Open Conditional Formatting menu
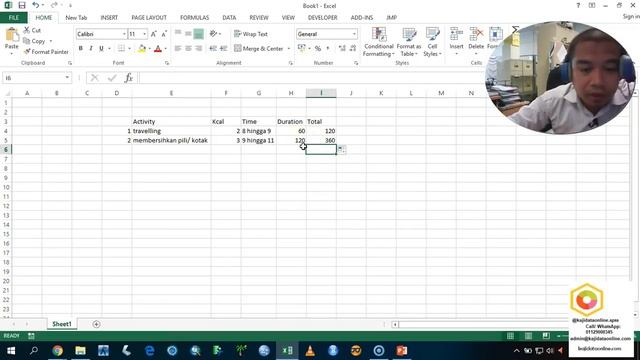The width and height of the screenshot is (640, 360). pyautogui.click(x=379, y=42)
